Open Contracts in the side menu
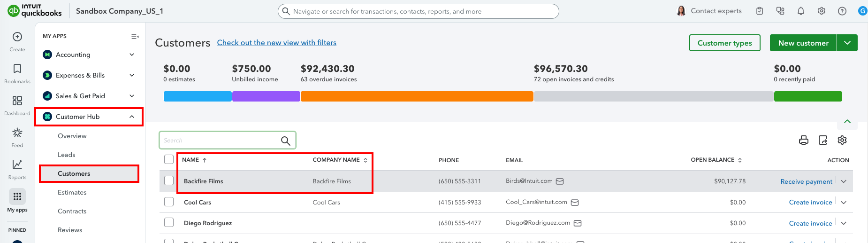This screenshot has width=868, height=243. [x=72, y=211]
